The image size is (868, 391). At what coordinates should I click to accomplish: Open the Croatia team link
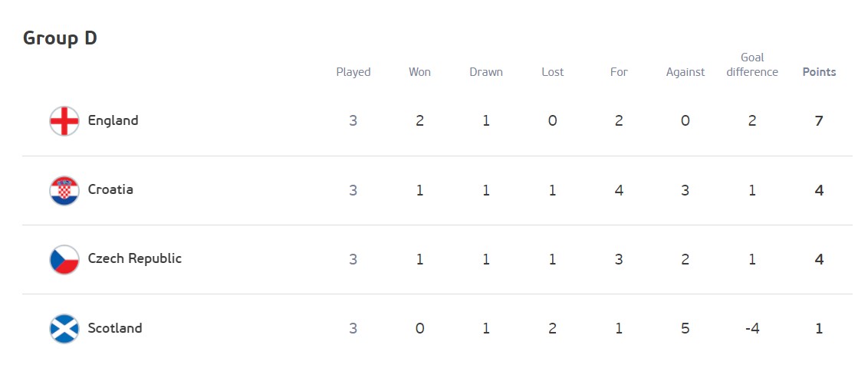110,189
